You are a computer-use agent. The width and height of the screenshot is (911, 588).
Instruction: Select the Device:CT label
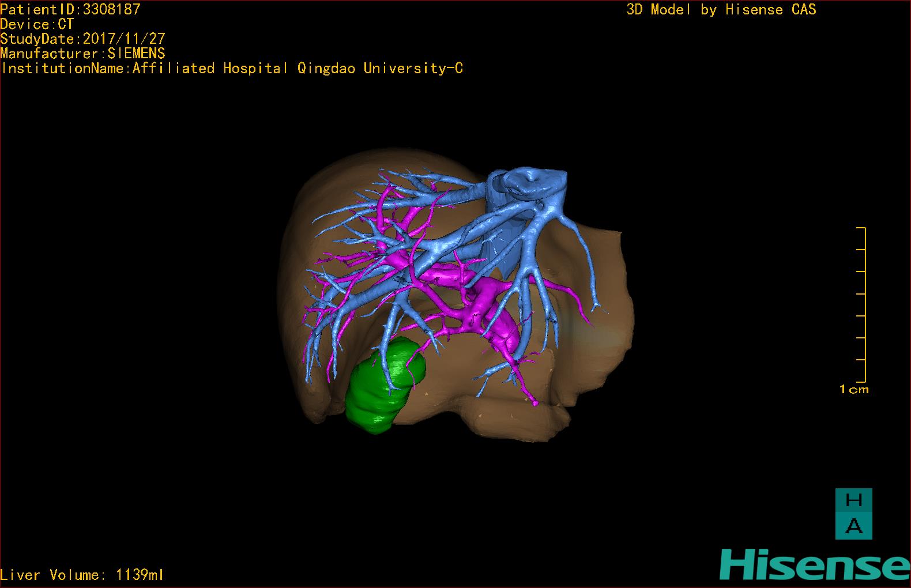pyautogui.click(x=37, y=24)
